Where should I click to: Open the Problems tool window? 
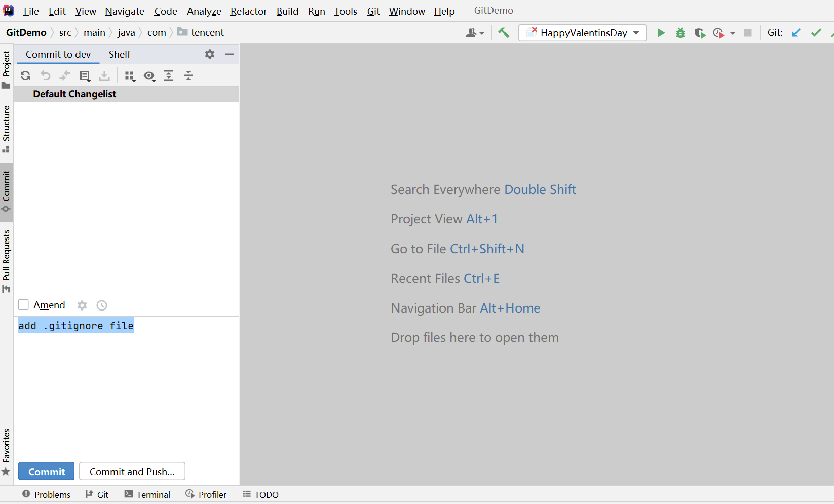46,494
